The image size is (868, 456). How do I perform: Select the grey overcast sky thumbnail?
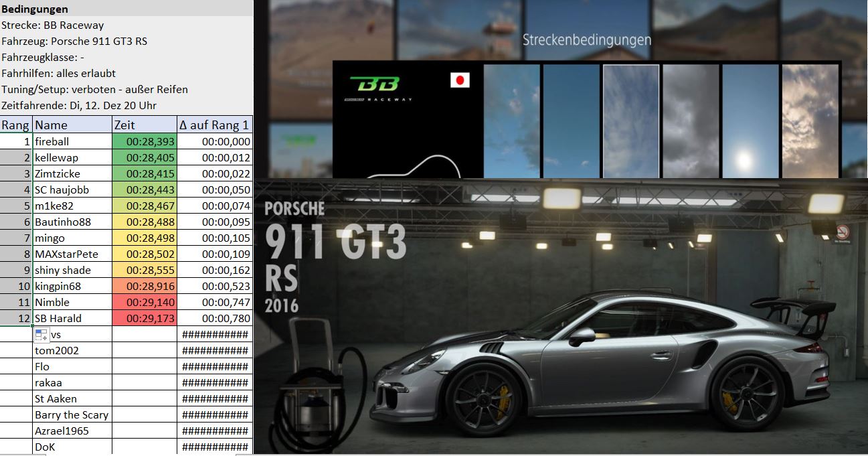691,121
